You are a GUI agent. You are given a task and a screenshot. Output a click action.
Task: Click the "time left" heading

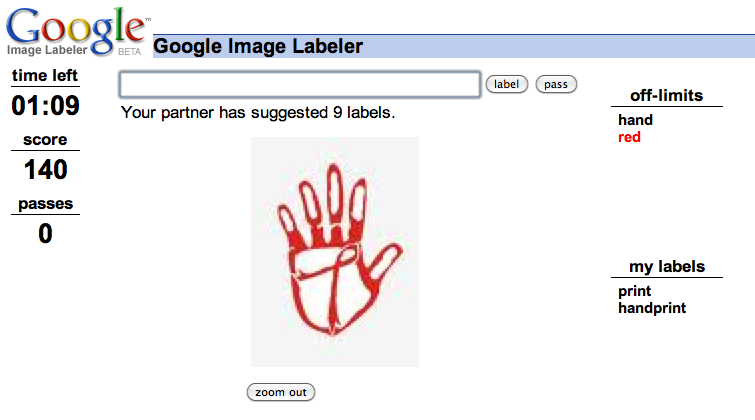click(45, 76)
